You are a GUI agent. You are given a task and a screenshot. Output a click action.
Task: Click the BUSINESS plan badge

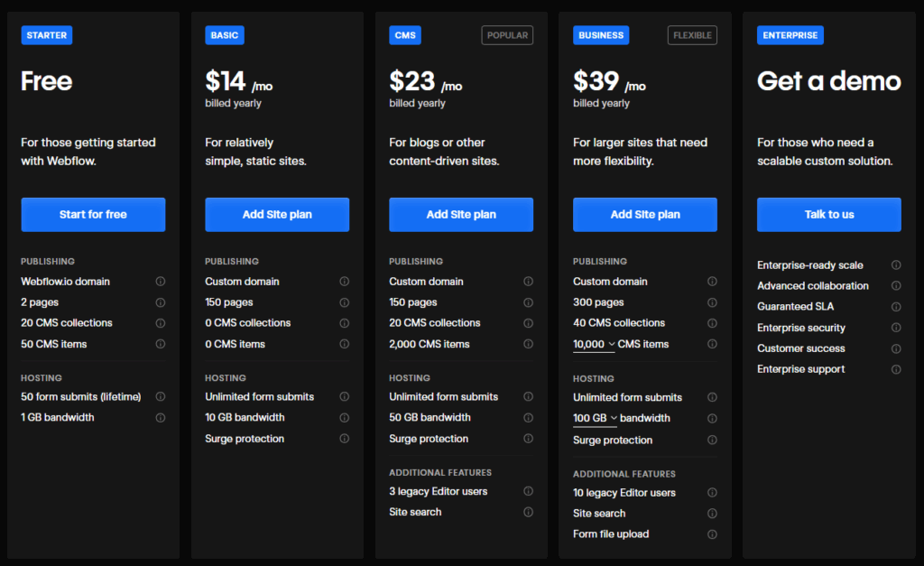[601, 35]
